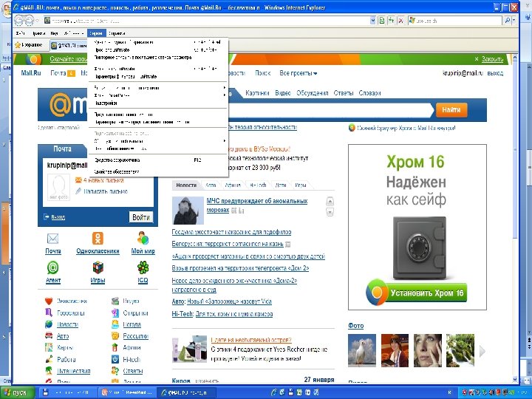Open the Мой мир icon
532x399 pixels.
143,238
